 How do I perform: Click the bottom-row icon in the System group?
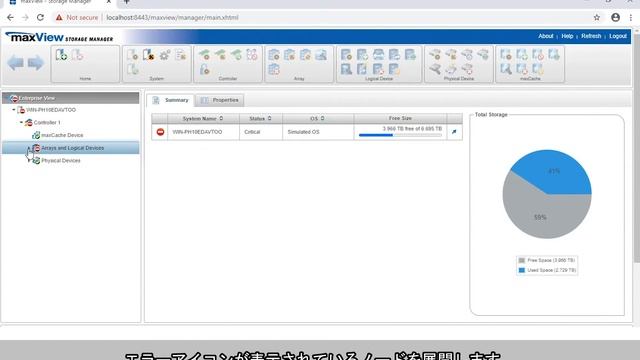coord(133,69)
